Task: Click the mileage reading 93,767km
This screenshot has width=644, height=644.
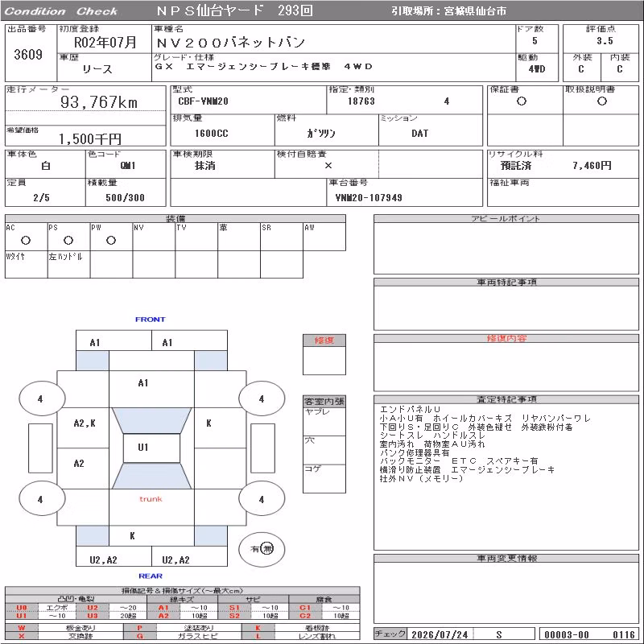Action: click(99, 102)
